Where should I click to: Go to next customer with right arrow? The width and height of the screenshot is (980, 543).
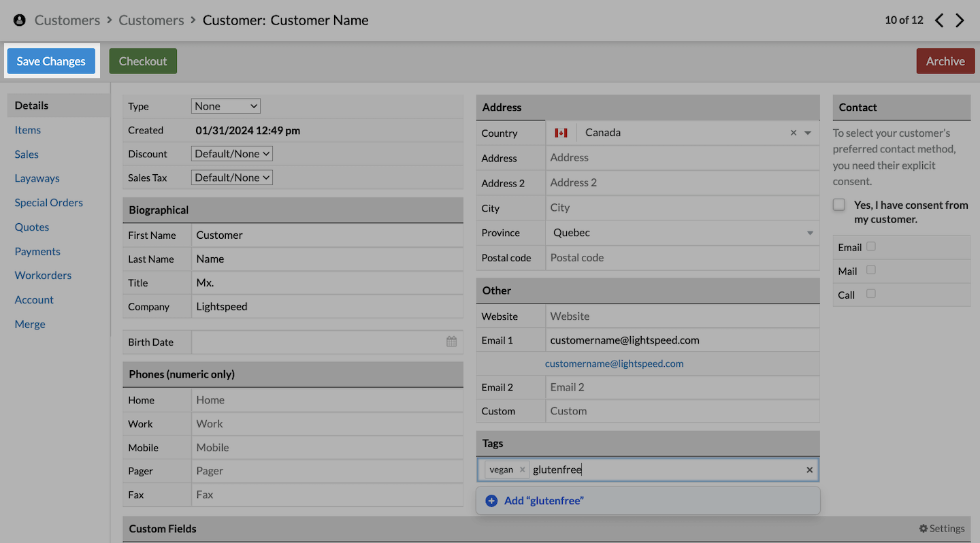(x=960, y=20)
